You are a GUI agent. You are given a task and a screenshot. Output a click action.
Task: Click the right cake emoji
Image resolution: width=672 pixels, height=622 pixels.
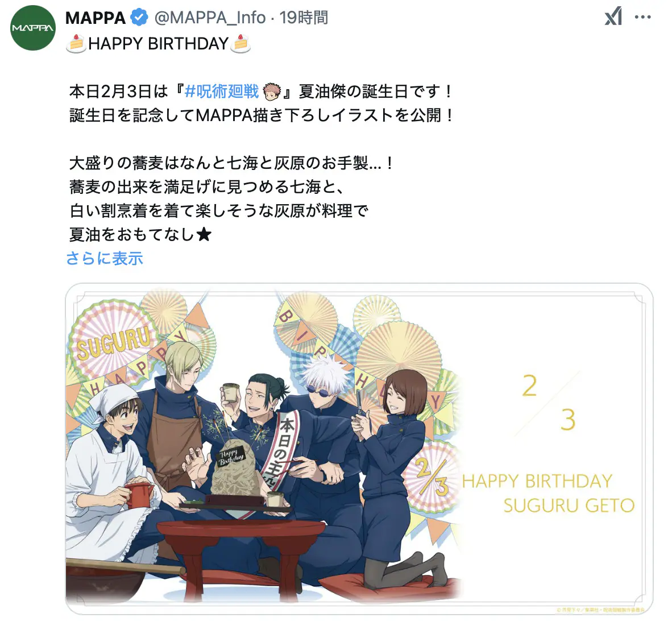(240, 44)
